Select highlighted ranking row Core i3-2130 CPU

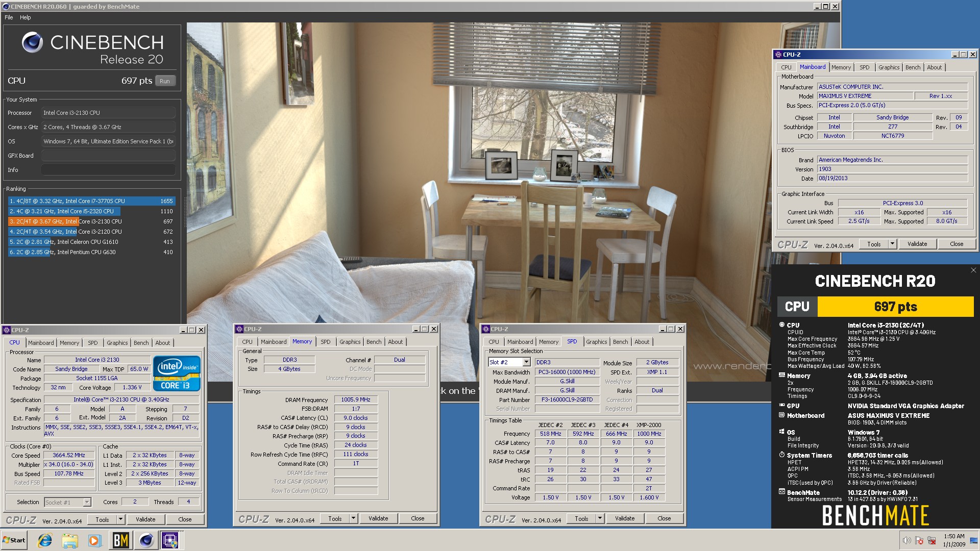[91, 221]
